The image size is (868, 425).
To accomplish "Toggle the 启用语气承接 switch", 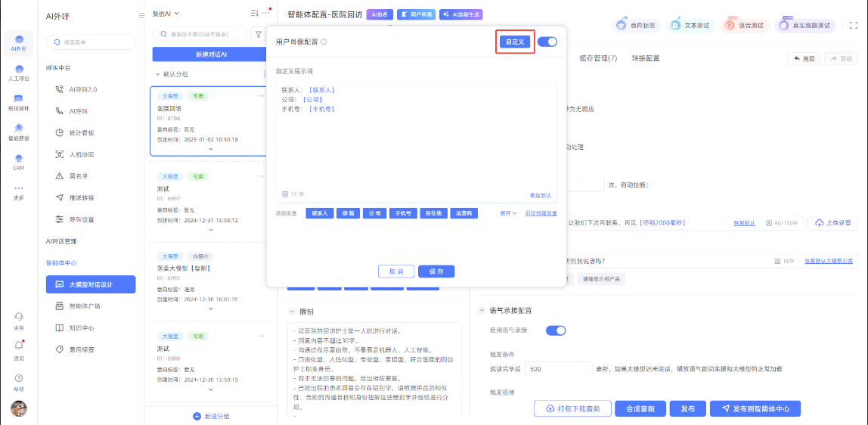I will (556, 330).
